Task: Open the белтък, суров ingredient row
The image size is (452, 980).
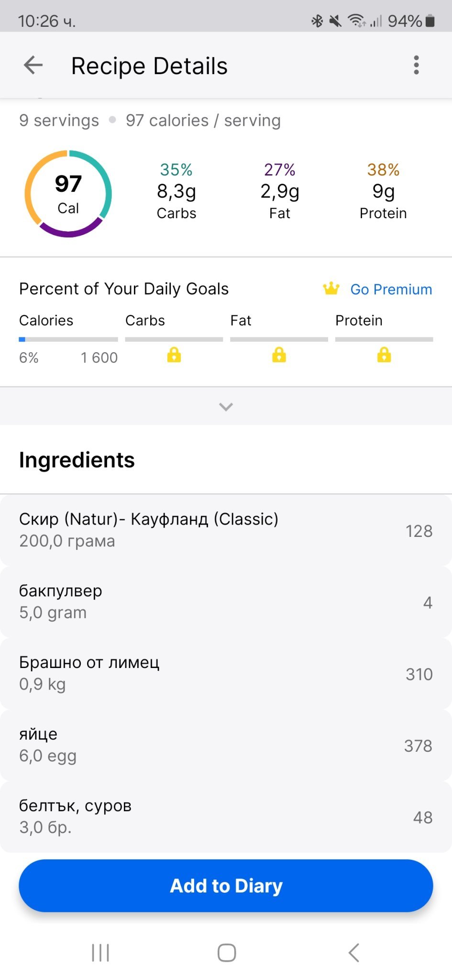Action: 226,816
